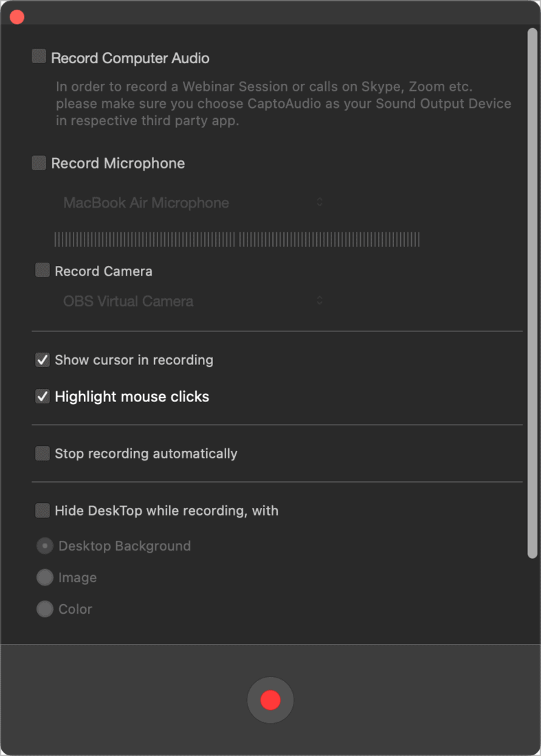Enable the Record Computer Audio checkbox
Image resolution: width=541 pixels, height=756 pixels.
pyautogui.click(x=38, y=58)
